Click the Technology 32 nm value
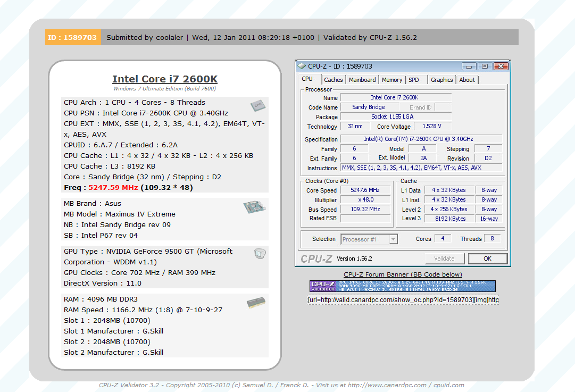The height and width of the screenshot is (392, 575). [x=355, y=127]
